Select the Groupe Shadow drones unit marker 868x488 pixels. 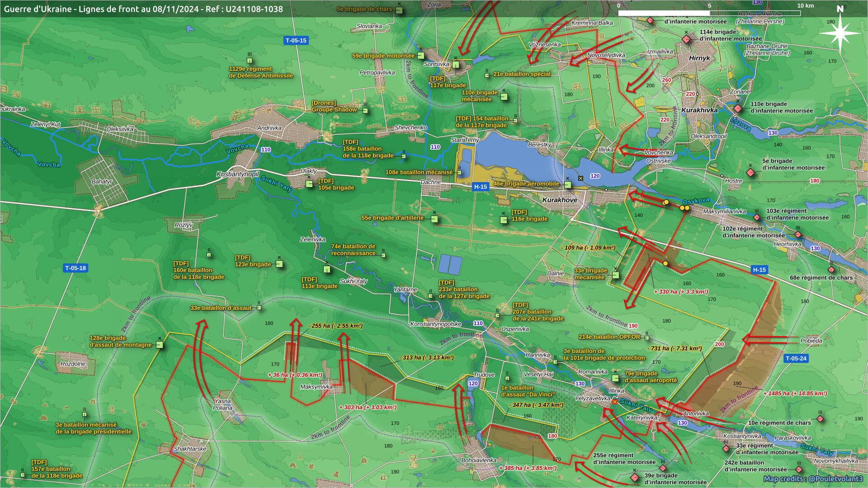(365, 110)
